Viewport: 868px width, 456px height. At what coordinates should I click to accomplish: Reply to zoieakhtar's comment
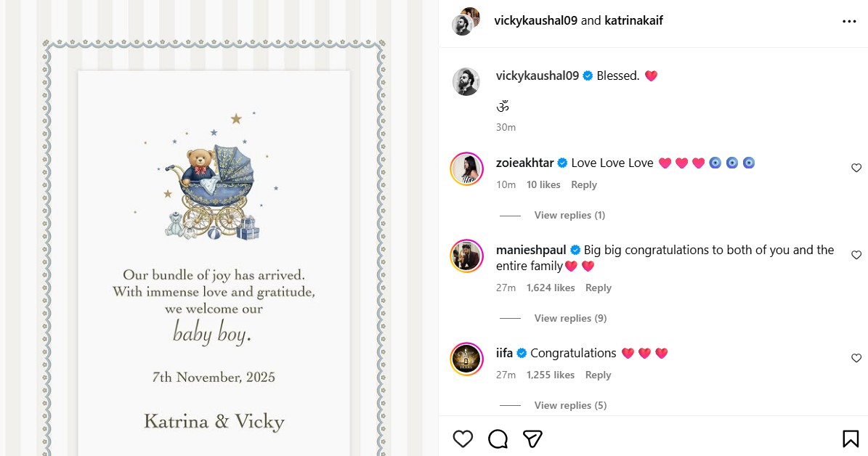point(583,184)
